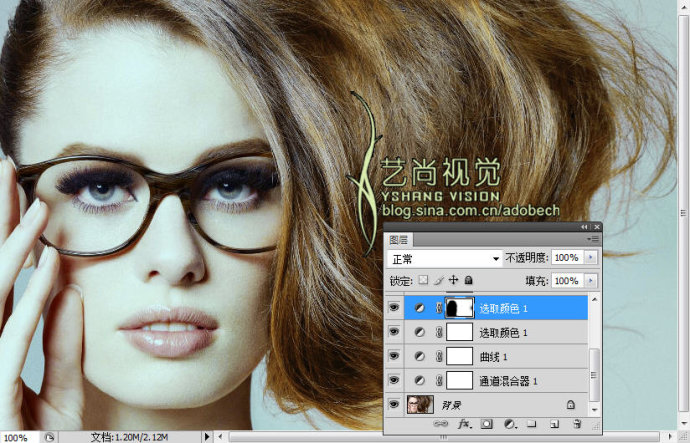Viewport: 690px width, 443px height.
Task: Click the lock transparent pixels icon
Action: (x=423, y=280)
